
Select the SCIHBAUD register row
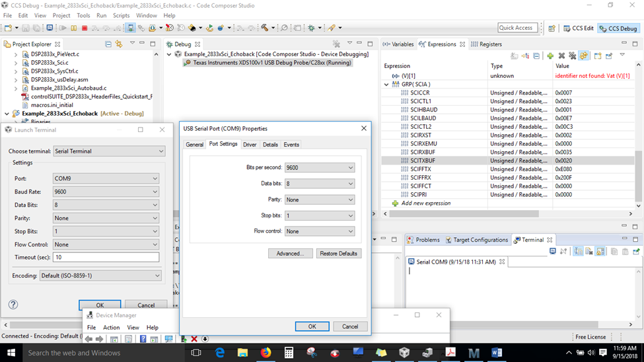tap(508, 110)
